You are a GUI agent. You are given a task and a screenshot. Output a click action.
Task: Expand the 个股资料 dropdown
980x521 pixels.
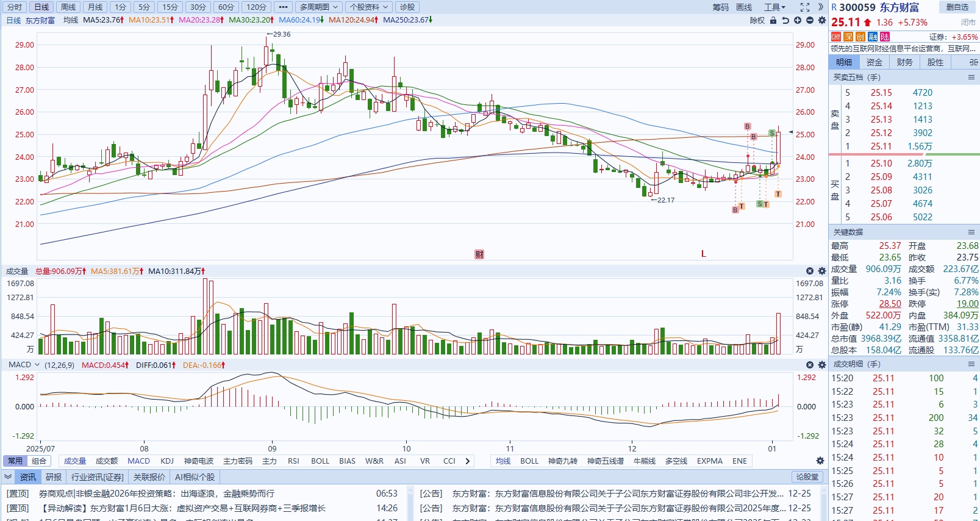369,7
